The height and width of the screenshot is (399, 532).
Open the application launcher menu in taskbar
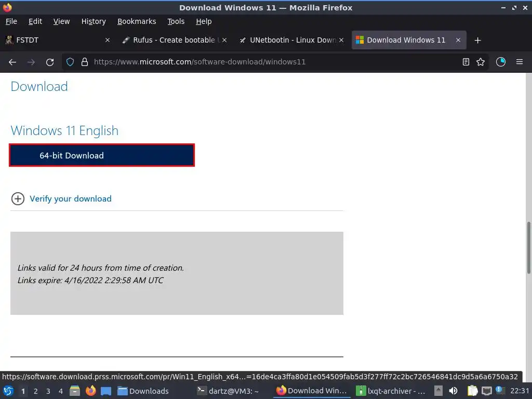click(8, 391)
